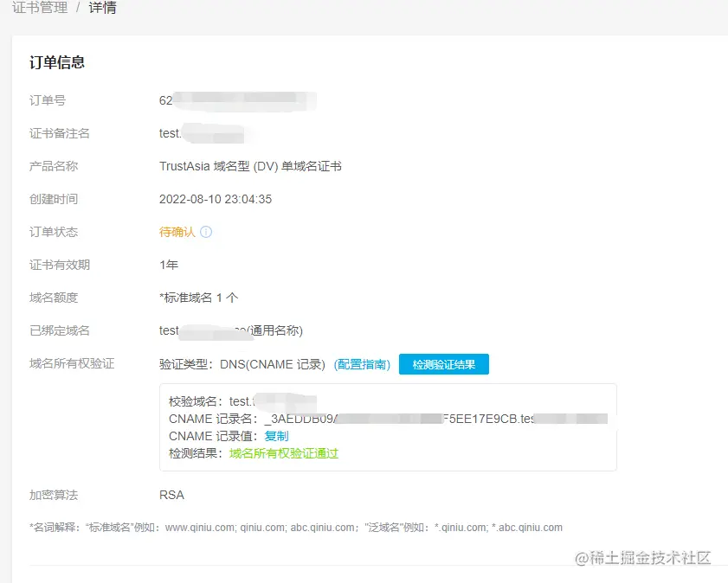Select the CNAME 记录名 record value

[x=435, y=420]
